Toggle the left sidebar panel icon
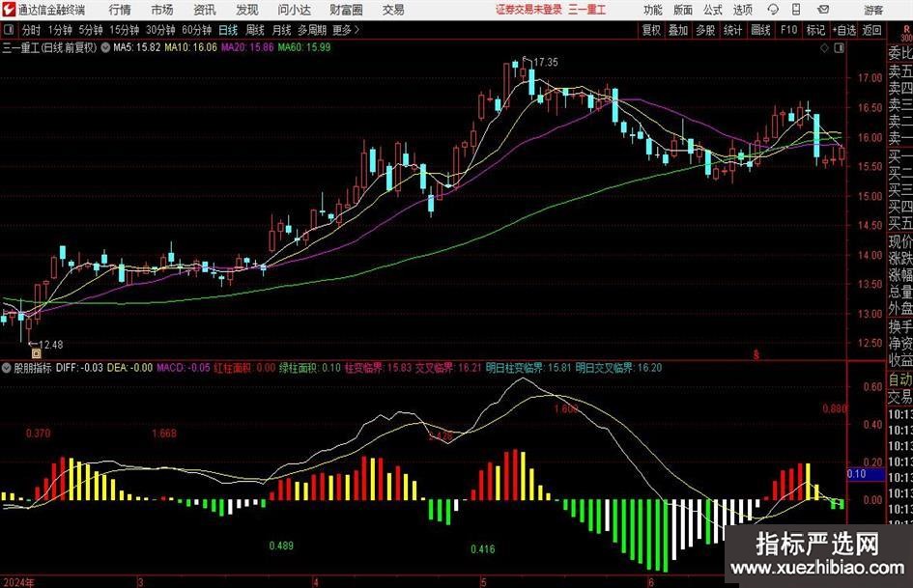The width and height of the screenshot is (913, 588). 8,30
